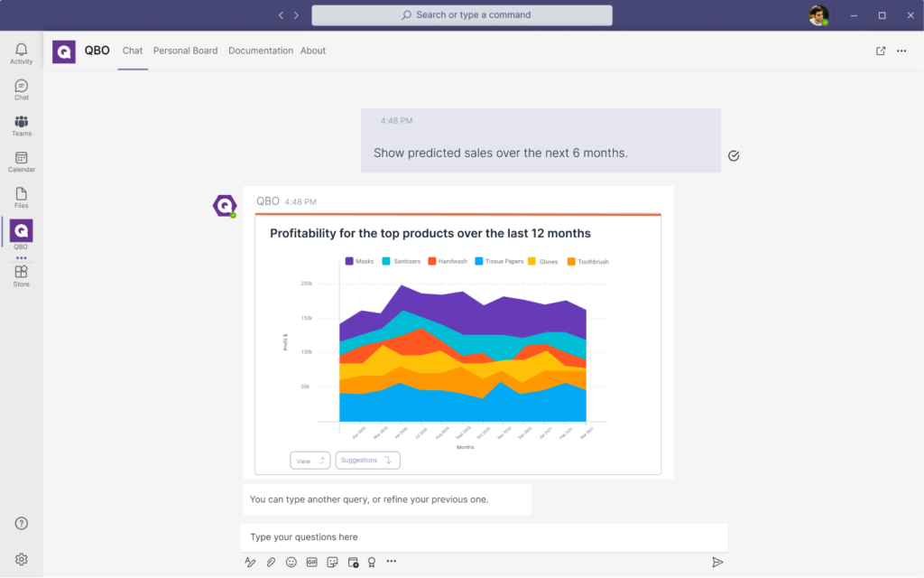The image size is (924, 578).
Task: Click the Toothbrush legend color swatch
Action: [x=571, y=261]
